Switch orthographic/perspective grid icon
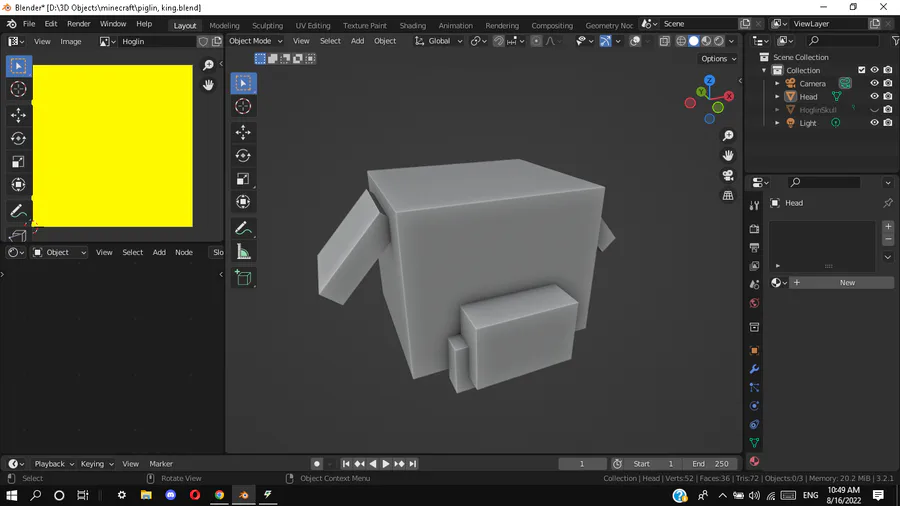 point(728,196)
